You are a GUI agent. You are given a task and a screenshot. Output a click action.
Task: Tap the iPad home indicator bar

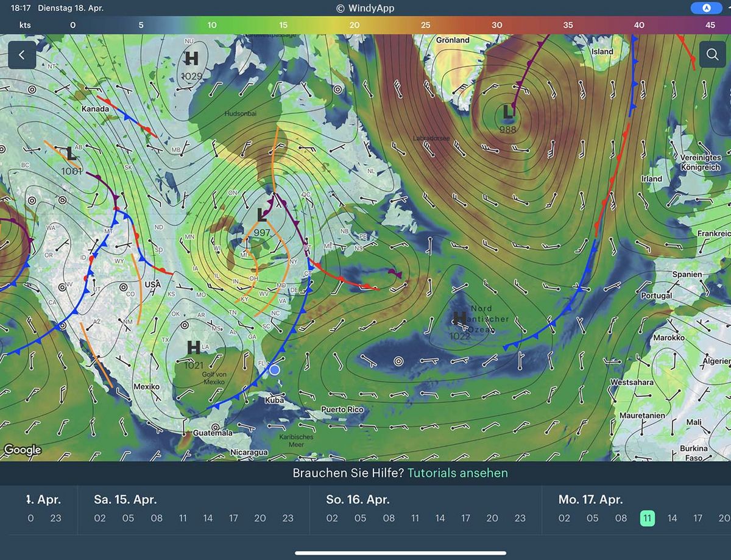pos(401,553)
